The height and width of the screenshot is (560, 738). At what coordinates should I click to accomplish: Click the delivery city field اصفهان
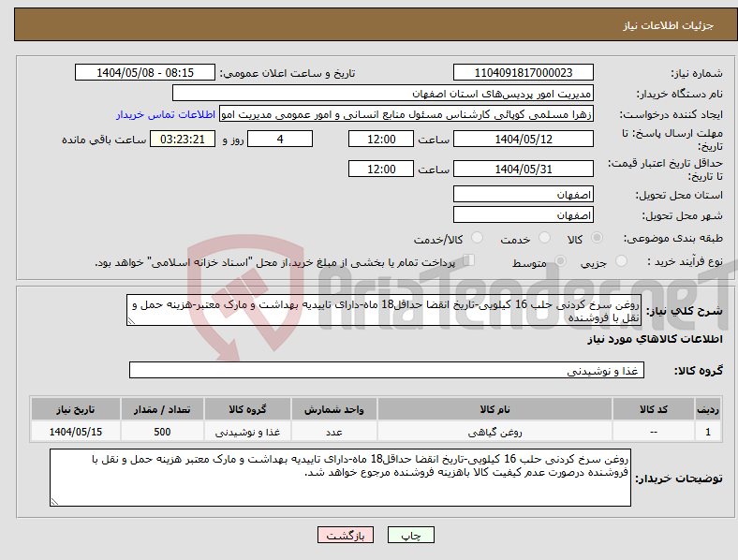click(524, 214)
